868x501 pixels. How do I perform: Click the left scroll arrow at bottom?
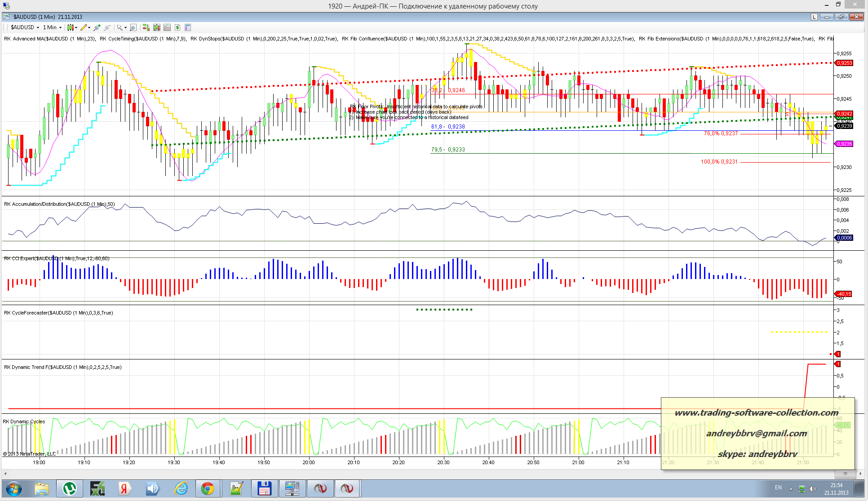point(5,474)
